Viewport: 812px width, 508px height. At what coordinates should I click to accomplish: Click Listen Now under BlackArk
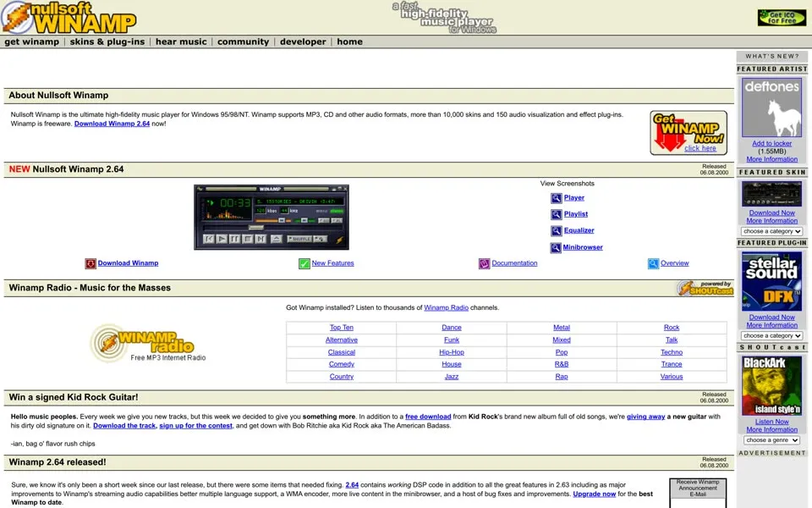(771, 422)
